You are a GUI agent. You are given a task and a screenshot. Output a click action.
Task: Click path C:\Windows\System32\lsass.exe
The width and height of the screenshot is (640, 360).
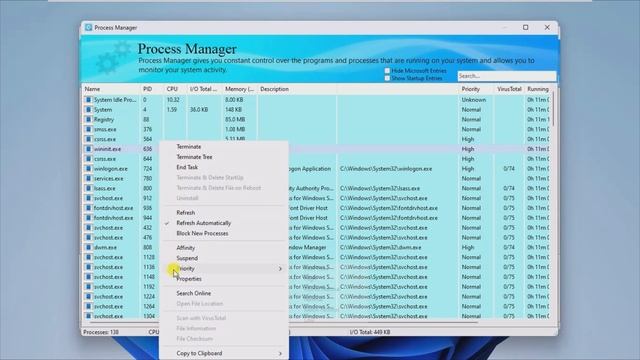pos(380,188)
